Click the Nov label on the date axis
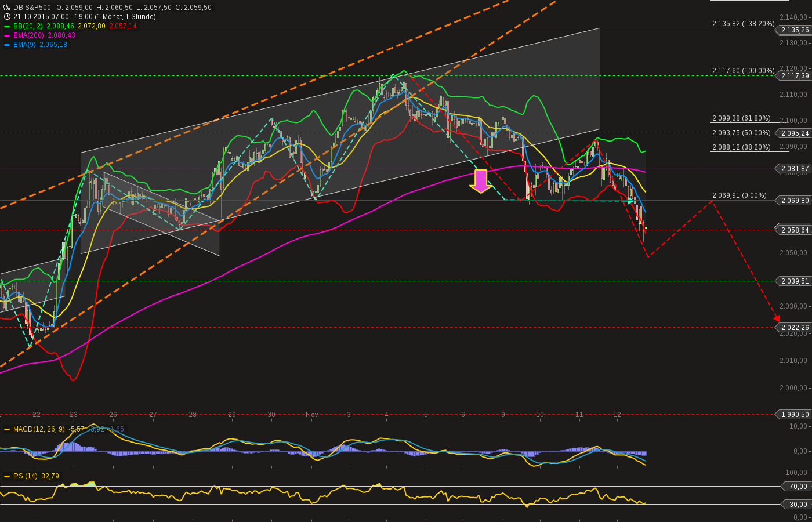 312,415
